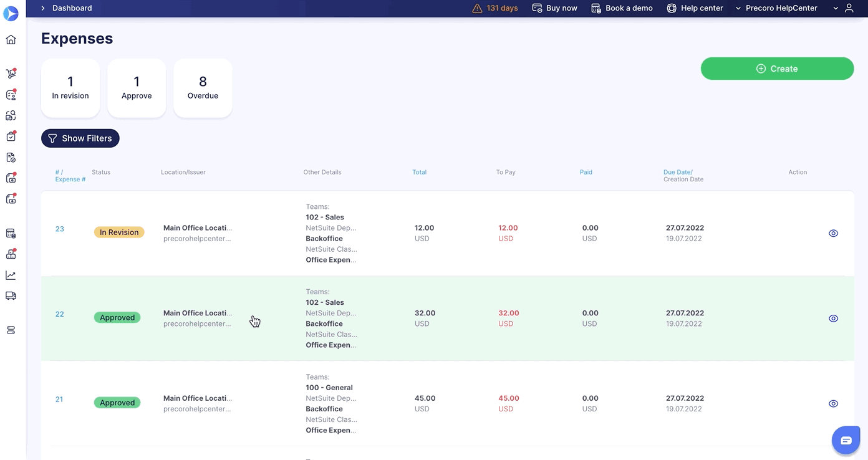Click '100 - General' team text

329,388
